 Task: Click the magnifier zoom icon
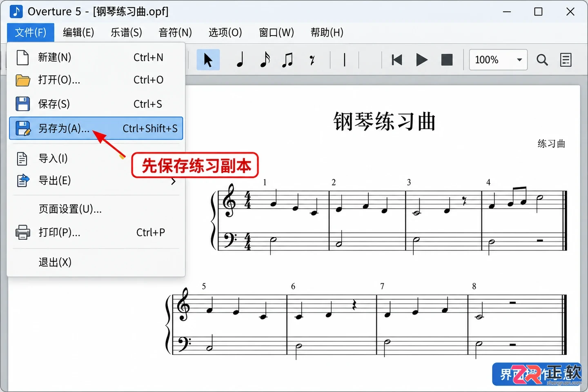(542, 60)
